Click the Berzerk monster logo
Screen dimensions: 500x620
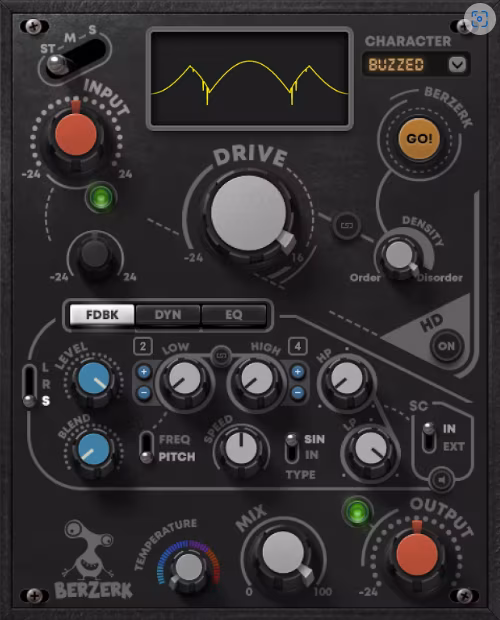click(x=92, y=559)
